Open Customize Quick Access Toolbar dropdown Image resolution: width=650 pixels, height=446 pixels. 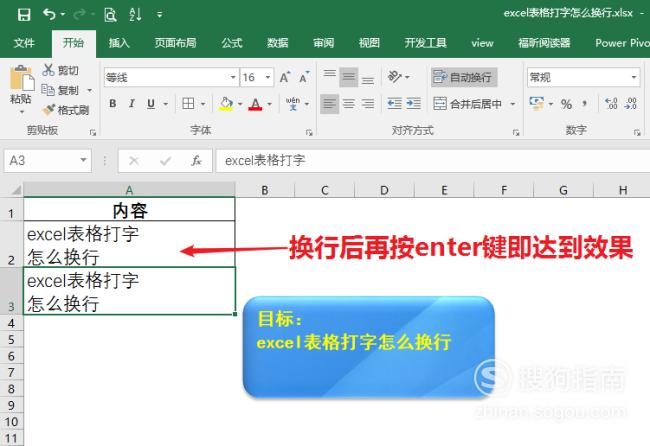click(x=160, y=15)
